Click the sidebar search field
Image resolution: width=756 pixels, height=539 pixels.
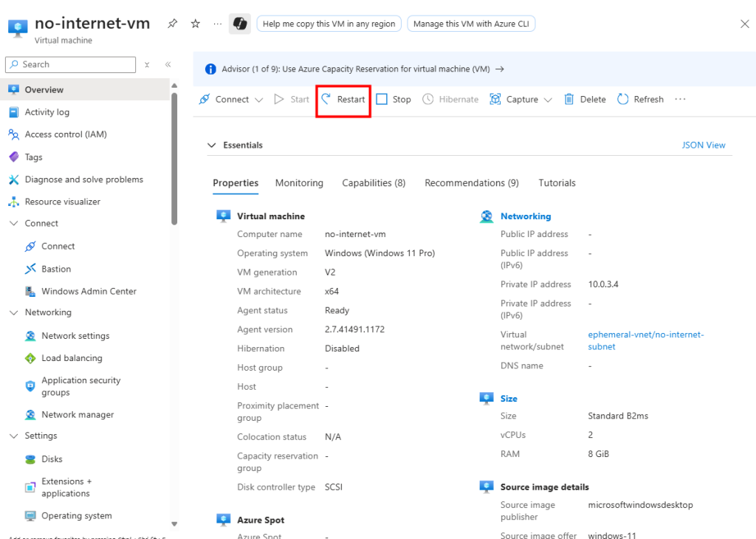(x=70, y=64)
